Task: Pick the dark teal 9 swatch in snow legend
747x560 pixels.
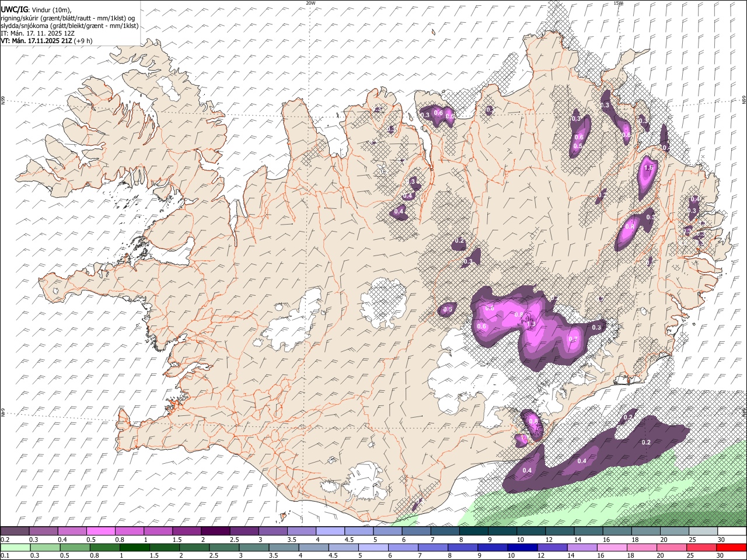Action: 502,531
